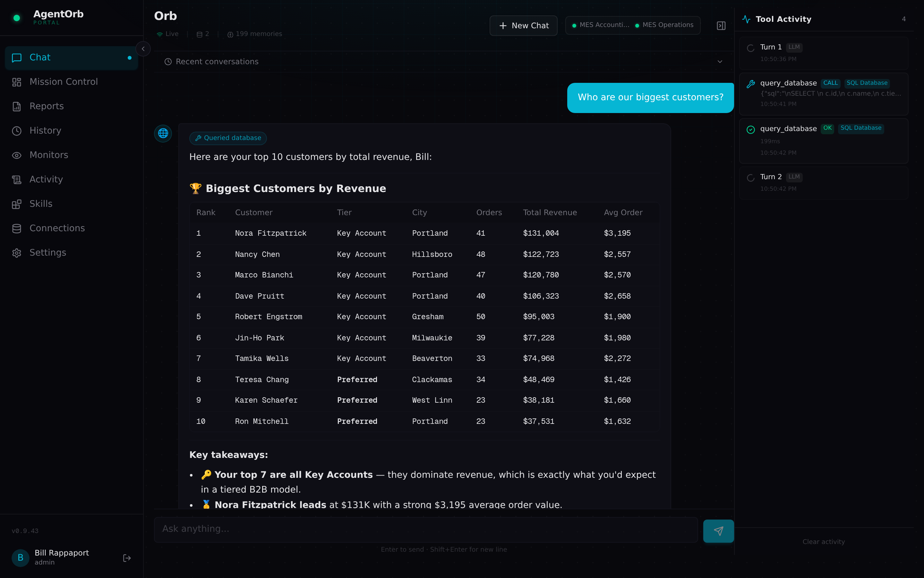Select MES Accounting connection
The image size is (924, 578).
(x=601, y=25)
